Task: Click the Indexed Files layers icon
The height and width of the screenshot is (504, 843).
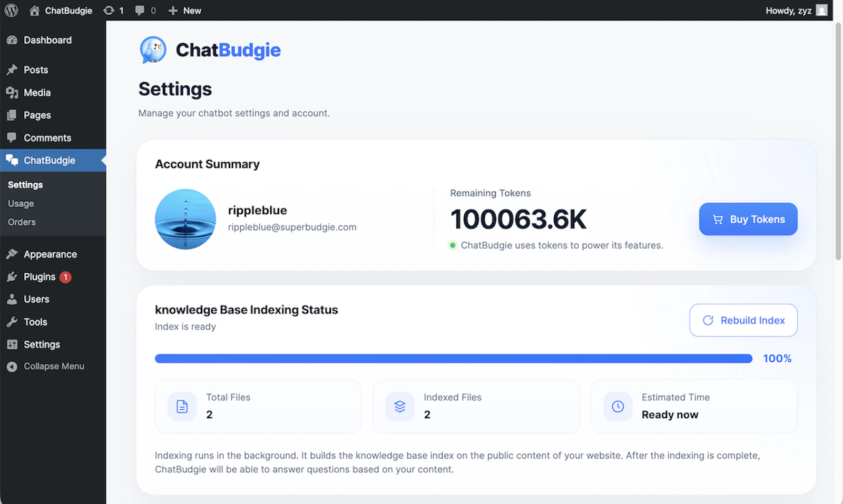Action: (400, 407)
